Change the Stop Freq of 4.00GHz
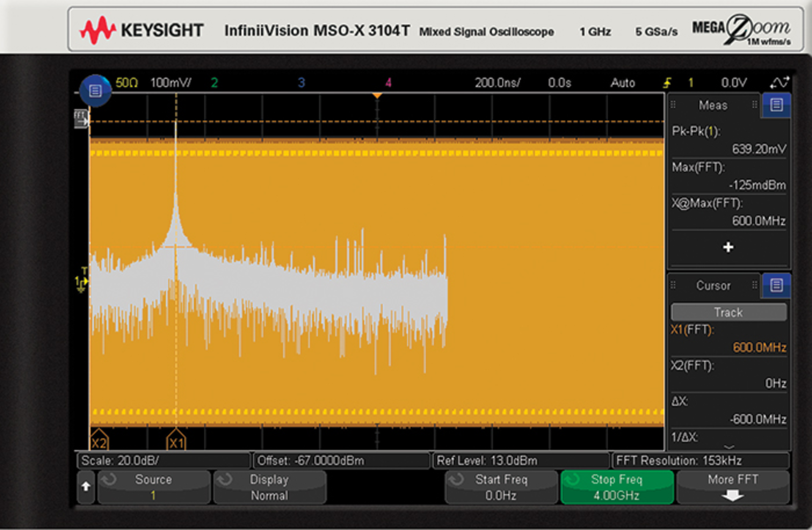 tap(617, 487)
